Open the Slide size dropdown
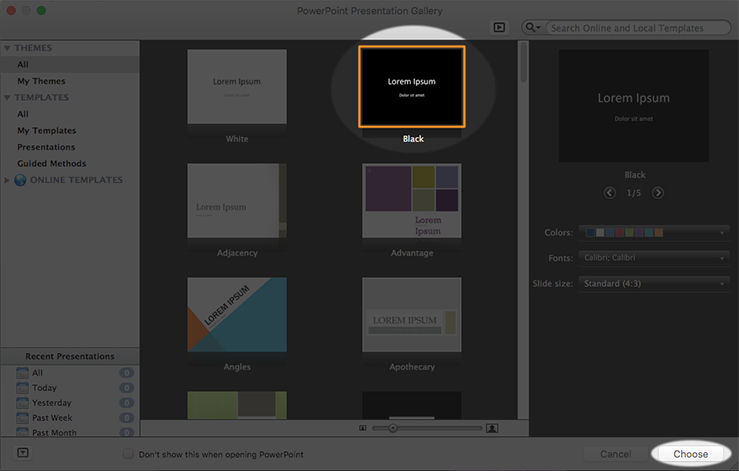 [654, 283]
